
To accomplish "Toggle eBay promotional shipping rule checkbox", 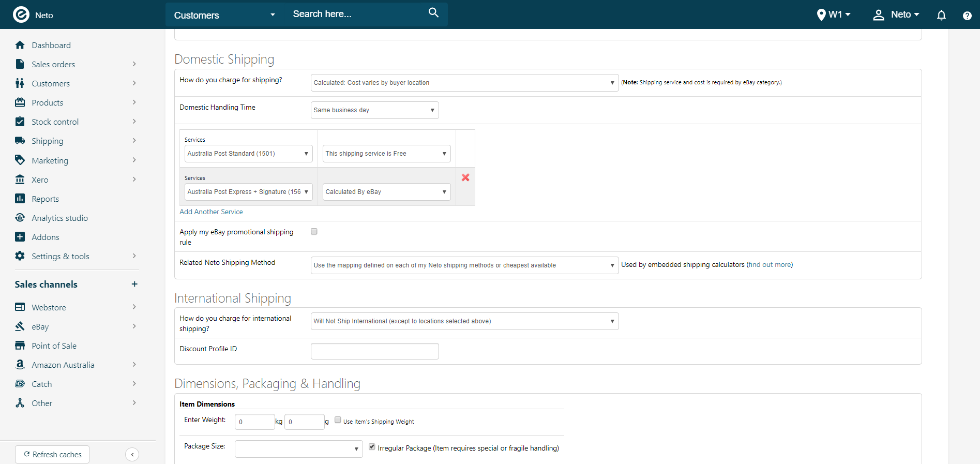I will pos(314,232).
